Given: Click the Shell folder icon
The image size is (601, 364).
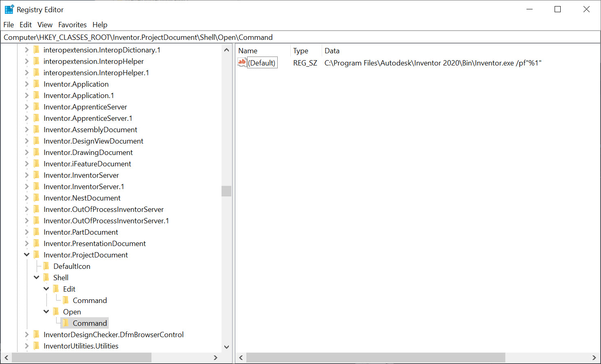Looking at the screenshot, I should (46, 277).
